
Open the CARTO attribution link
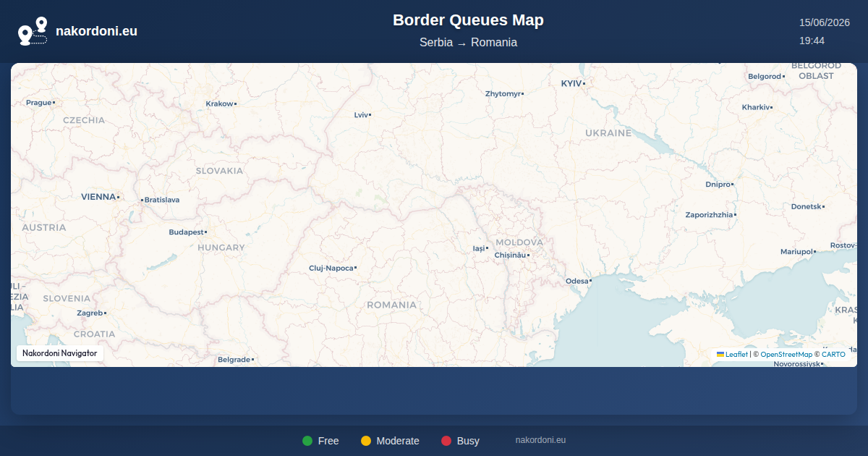click(833, 355)
